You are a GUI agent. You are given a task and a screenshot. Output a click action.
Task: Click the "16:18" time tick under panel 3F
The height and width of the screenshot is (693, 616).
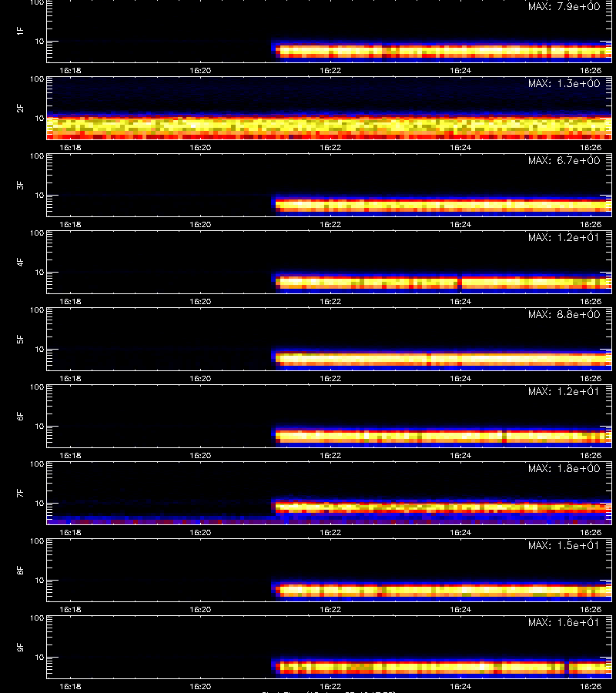tap(70, 224)
